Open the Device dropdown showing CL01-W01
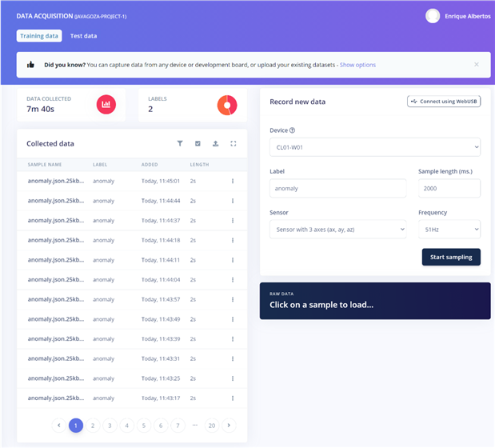The height and width of the screenshot is (448, 495). [x=375, y=147]
